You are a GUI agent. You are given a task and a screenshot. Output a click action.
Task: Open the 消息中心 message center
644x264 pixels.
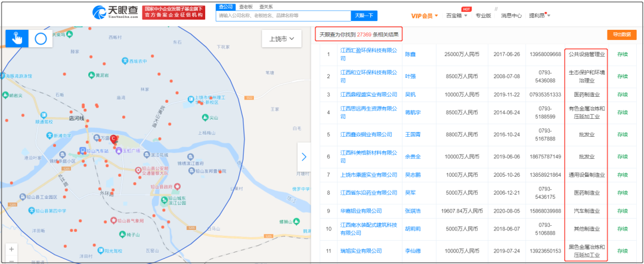point(512,16)
